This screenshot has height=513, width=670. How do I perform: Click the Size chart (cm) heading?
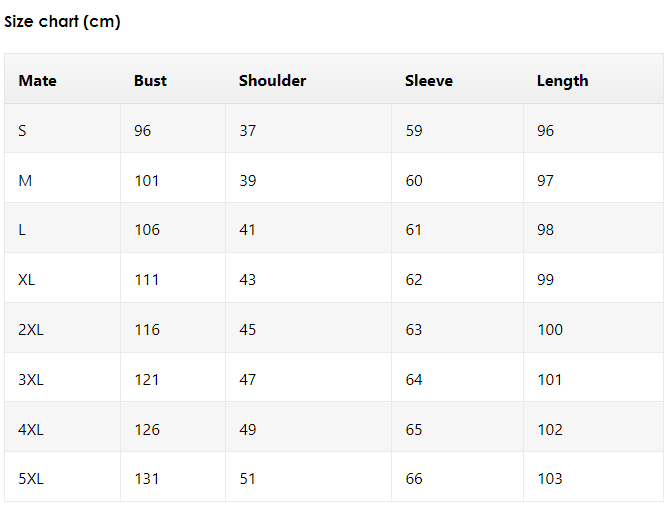coord(62,22)
